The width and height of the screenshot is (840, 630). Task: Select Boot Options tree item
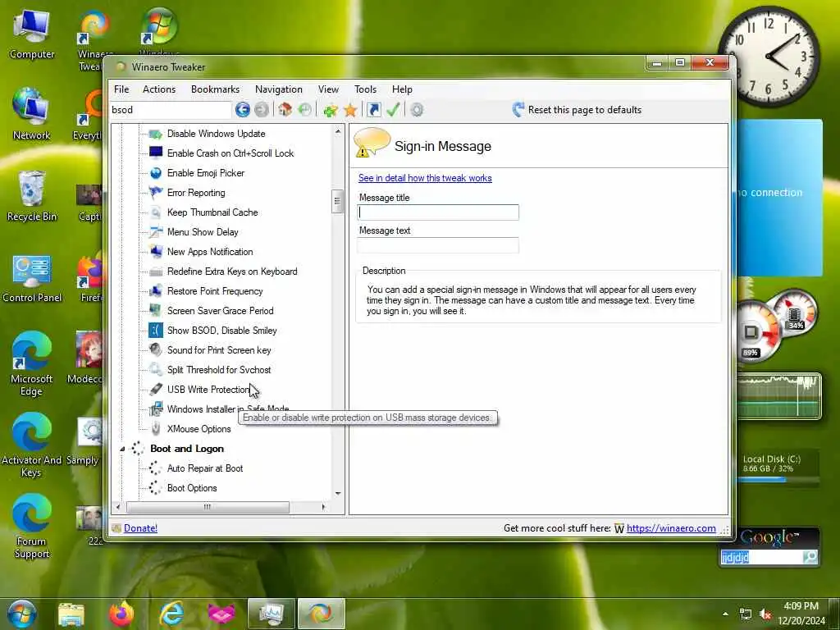point(192,488)
